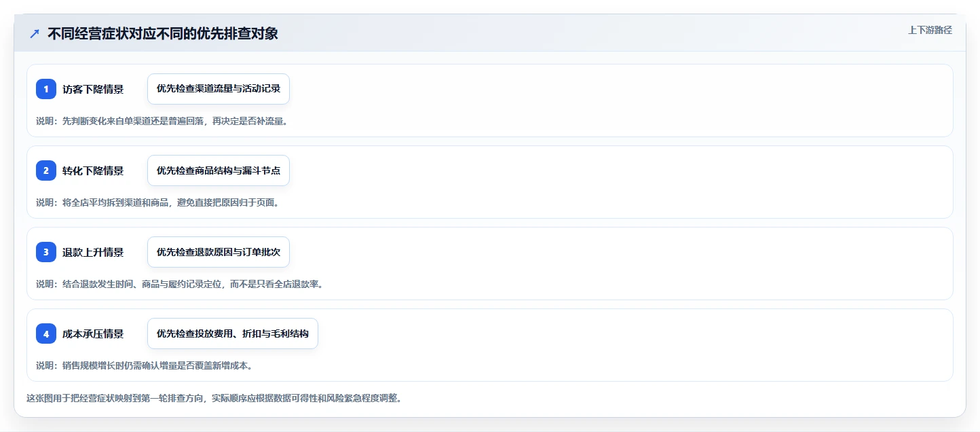Screen dimensions: 980x432
Task: Click the 上下游路径 label in header
Action: (930, 30)
